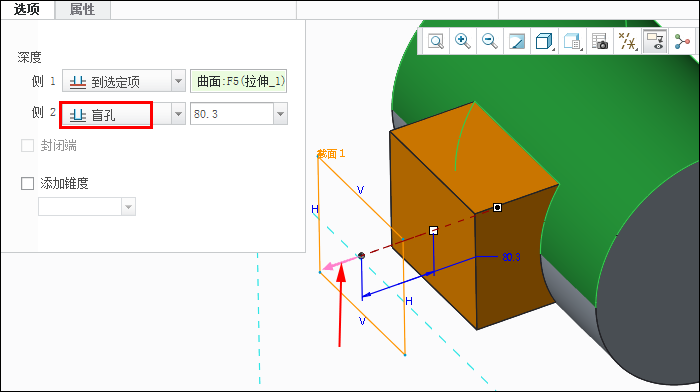The image size is (700, 392).
Task: Click the Repaint screen icon
Action: coord(517,42)
